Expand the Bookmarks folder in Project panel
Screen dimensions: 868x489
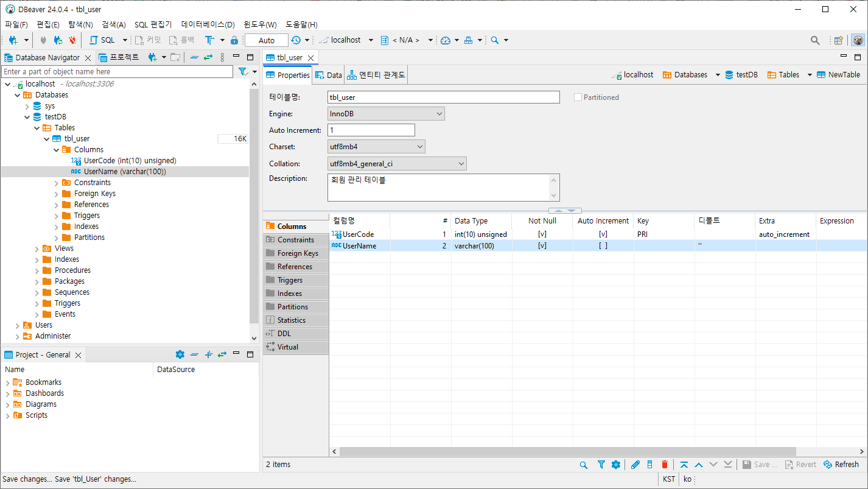[8, 382]
